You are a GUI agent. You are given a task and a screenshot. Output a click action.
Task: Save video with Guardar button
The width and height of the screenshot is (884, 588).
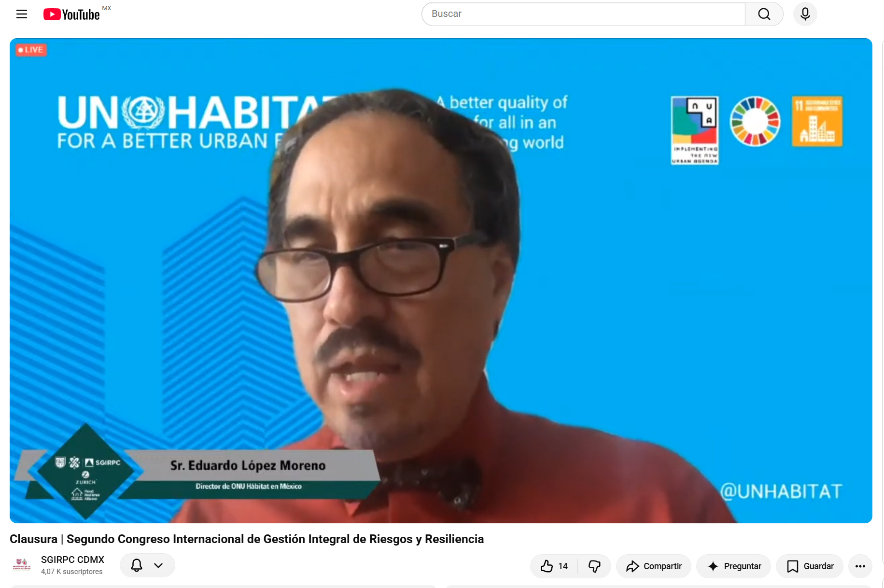(810, 566)
